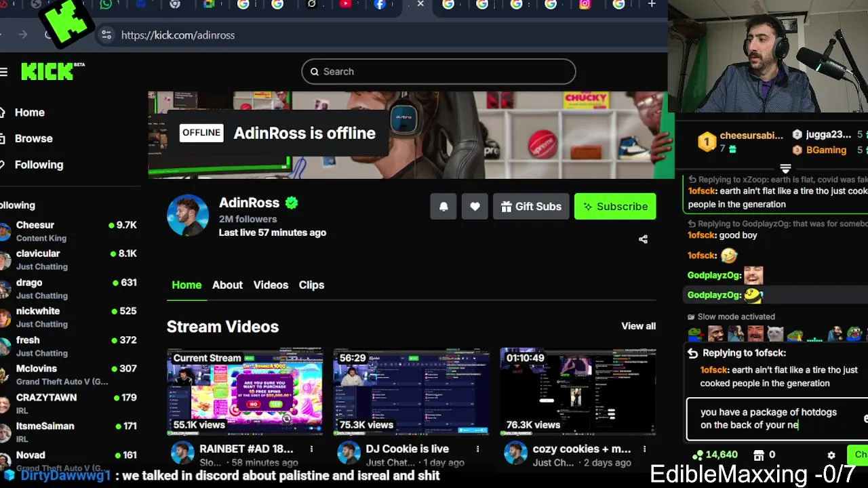868x488 pixels.
Task: Open the three-dot menu for DJ Cookie video
Action: (477, 449)
